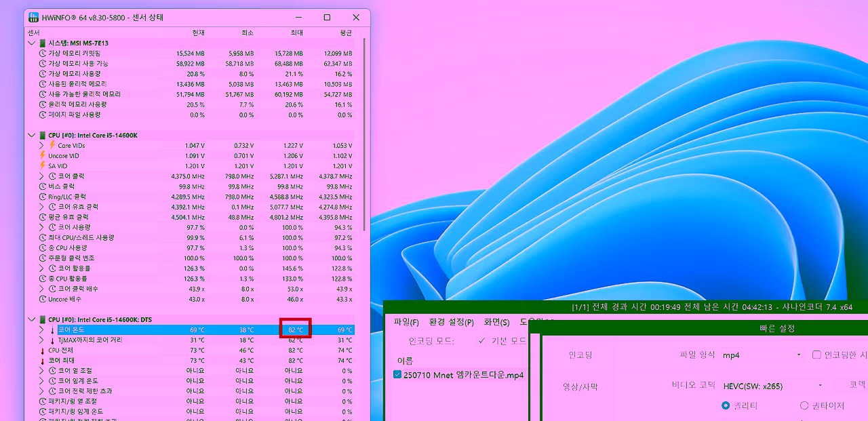Click the 현재 column header
Image resolution: width=868 pixels, height=421 pixels.
pyautogui.click(x=197, y=33)
